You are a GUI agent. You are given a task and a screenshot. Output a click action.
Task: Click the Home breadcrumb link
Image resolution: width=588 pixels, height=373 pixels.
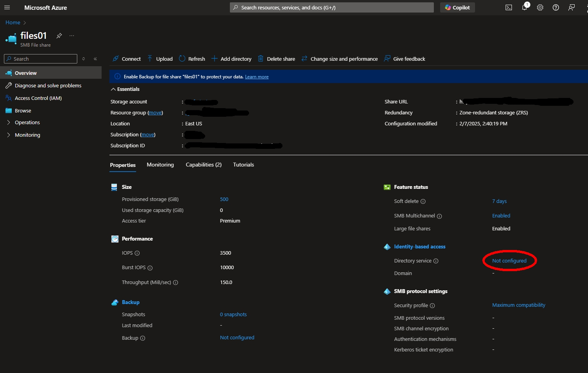click(x=13, y=22)
